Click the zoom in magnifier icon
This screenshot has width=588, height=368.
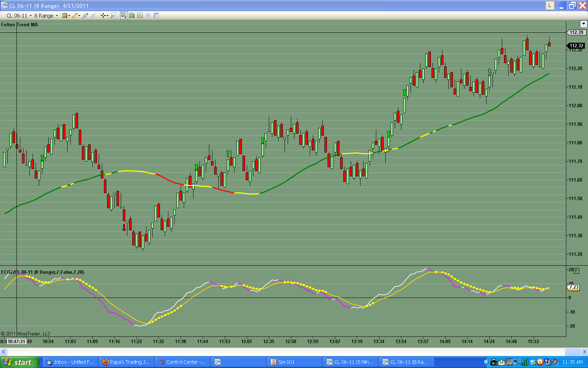[x=85, y=15]
